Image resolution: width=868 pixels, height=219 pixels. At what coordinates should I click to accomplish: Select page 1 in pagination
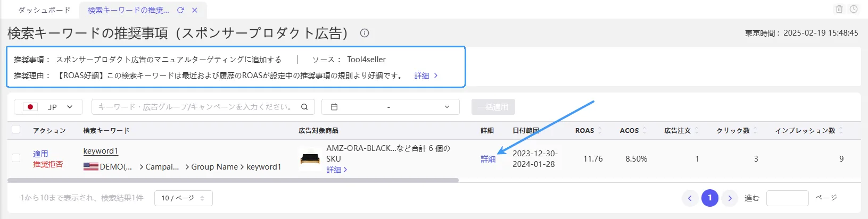click(710, 198)
